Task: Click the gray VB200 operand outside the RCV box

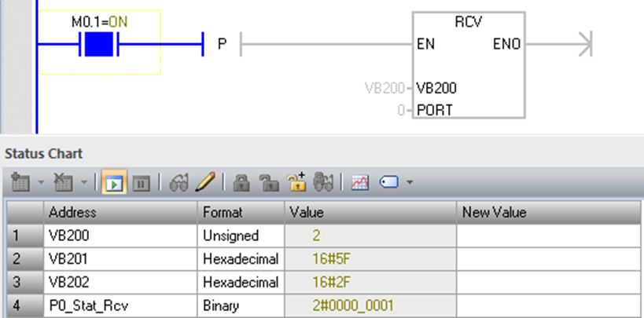Action: coord(384,88)
